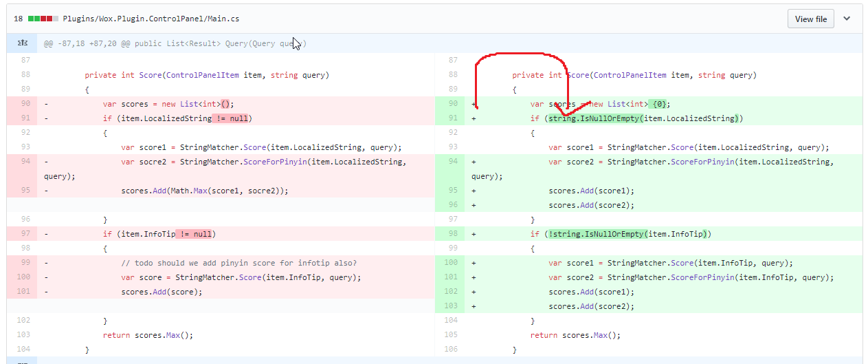Click added line 96 'scores.Add(score2);'
The height and width of the screenshot is (364, 868).
[591, 205]
